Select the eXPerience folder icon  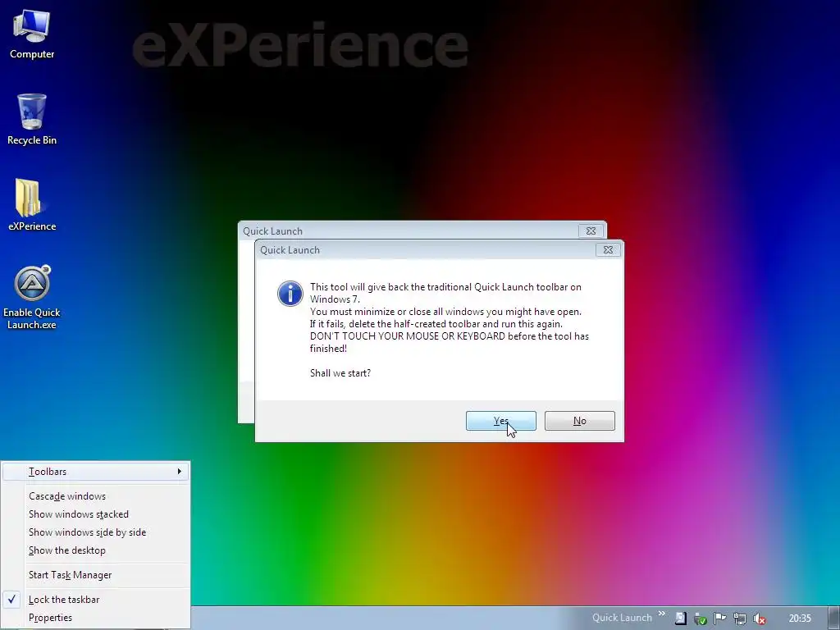pyautogui.click(x=32, y=205)
